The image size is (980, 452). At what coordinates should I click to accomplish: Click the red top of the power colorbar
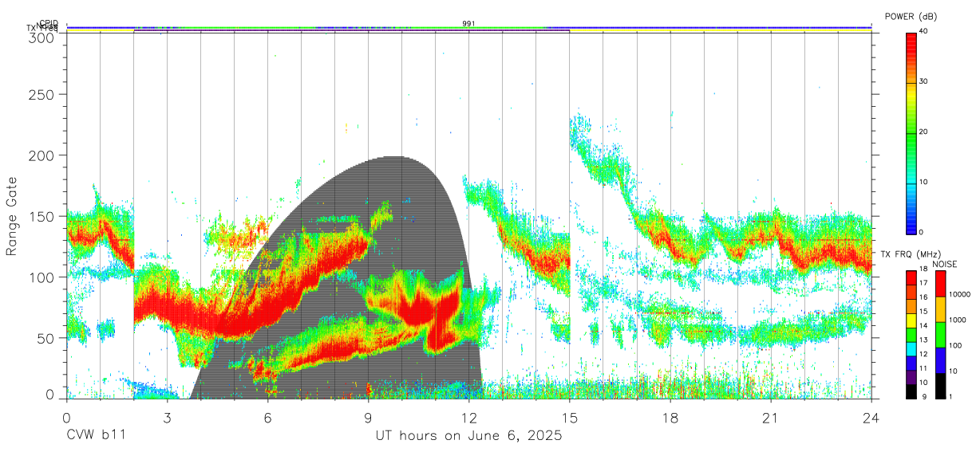coord(911,40)
